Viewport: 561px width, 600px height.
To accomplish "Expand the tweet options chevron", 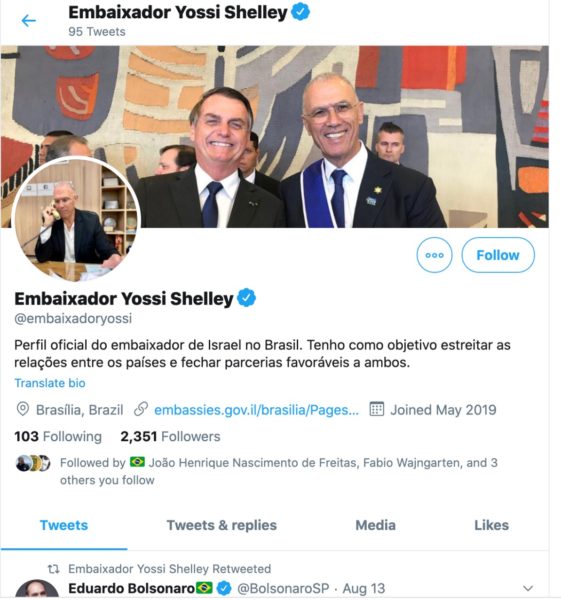I will click(x=528, y=588).
